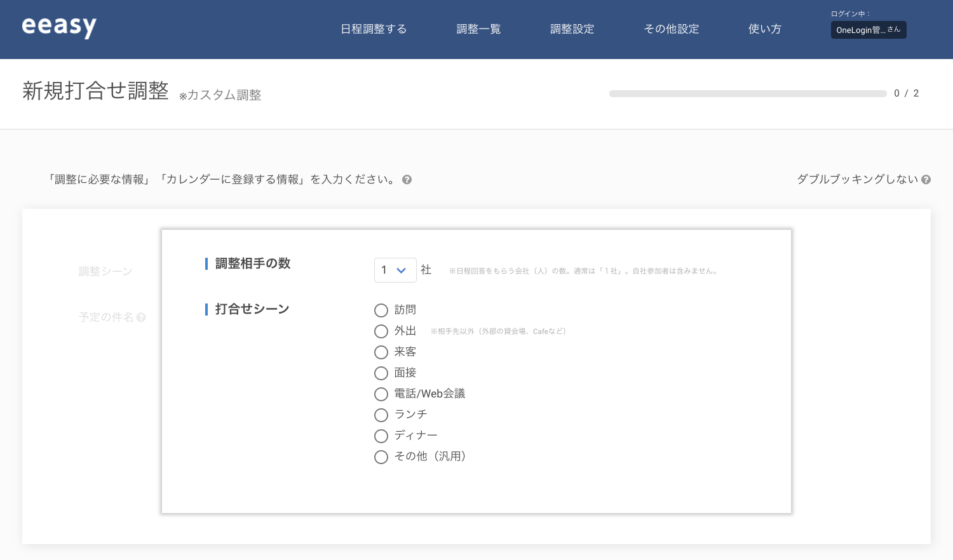Screen dimensions: 953x560
Task: Open help icon beside 入力ください text
Action: coord(407,180)
